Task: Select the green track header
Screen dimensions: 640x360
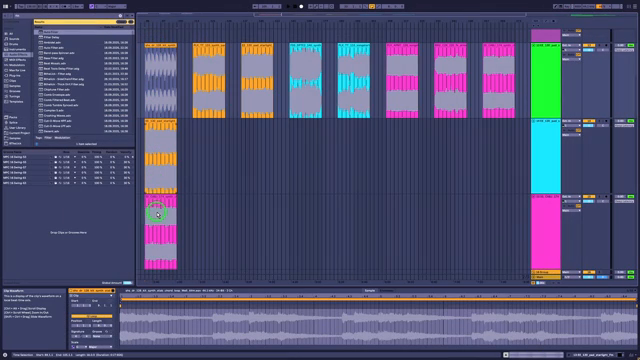Action: coord(546,80)
